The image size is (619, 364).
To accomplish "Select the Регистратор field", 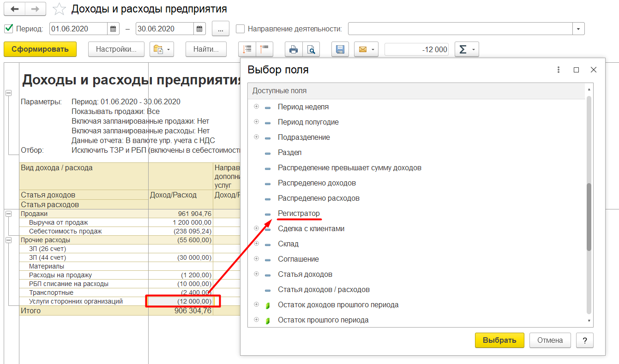I will point(299,213).
